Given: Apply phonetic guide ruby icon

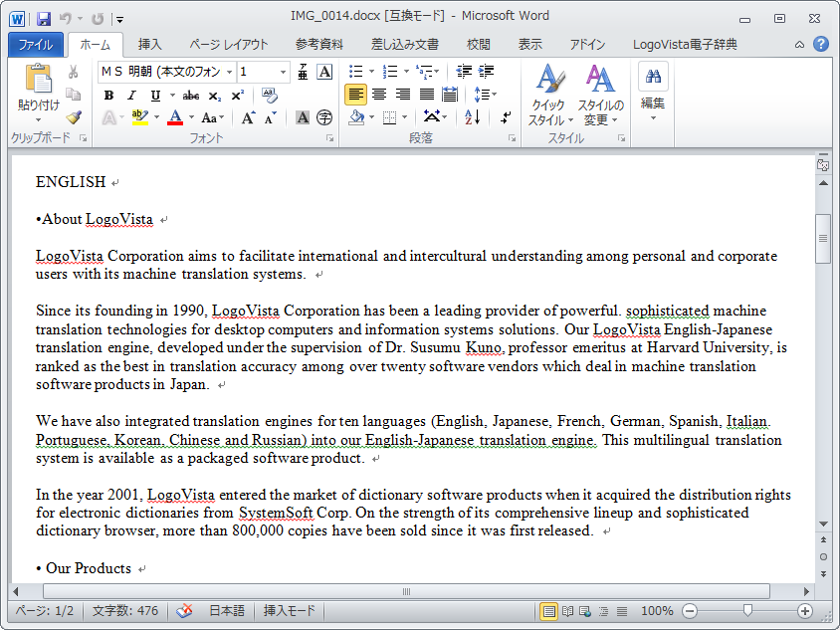Looking at the screenshot, I should click(303, 72).
